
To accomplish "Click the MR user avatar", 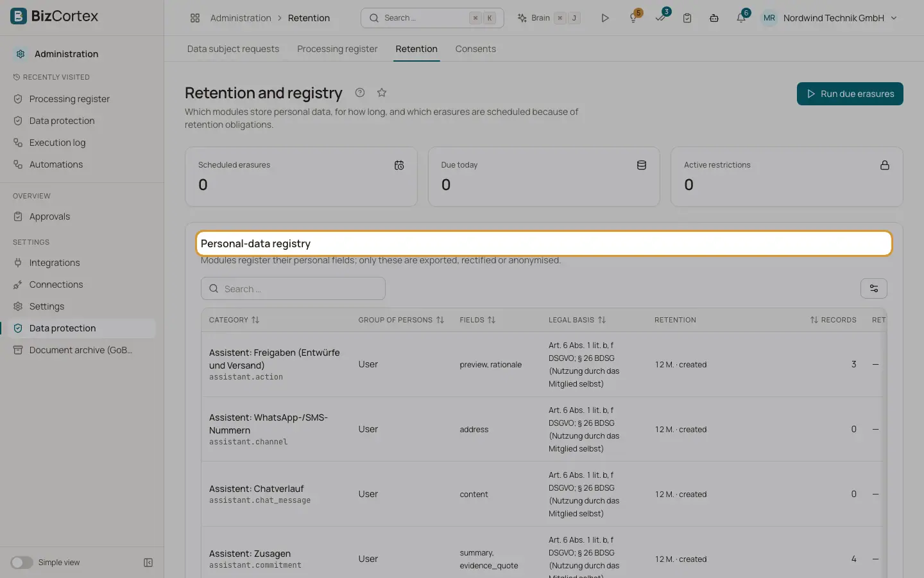I will tap(769, 18).
